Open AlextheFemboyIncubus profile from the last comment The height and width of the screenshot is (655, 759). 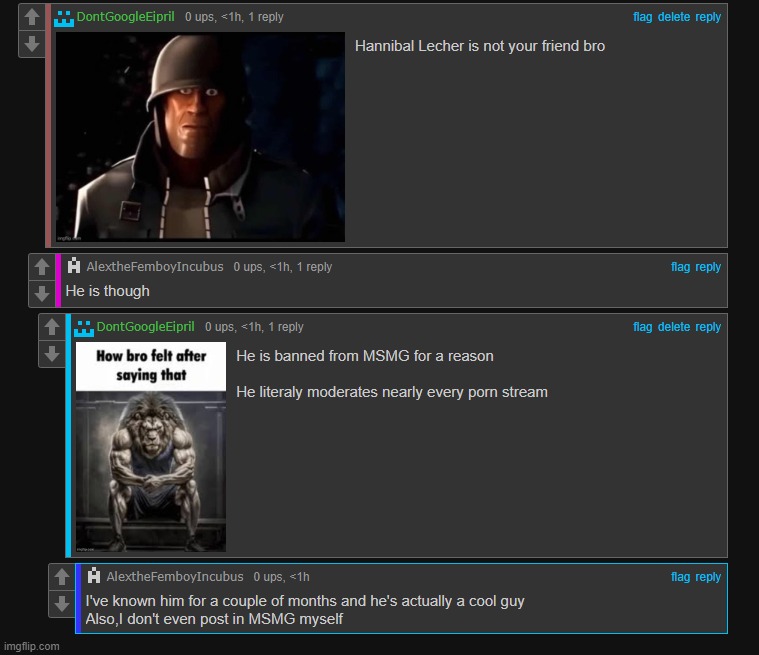[x=175, y=577]
